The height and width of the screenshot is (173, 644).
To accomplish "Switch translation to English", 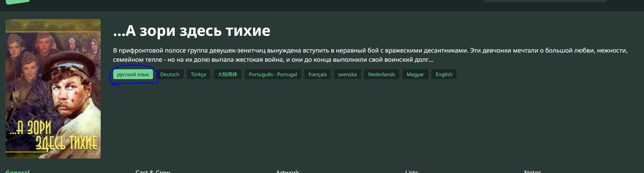I will tap(444, 74).
